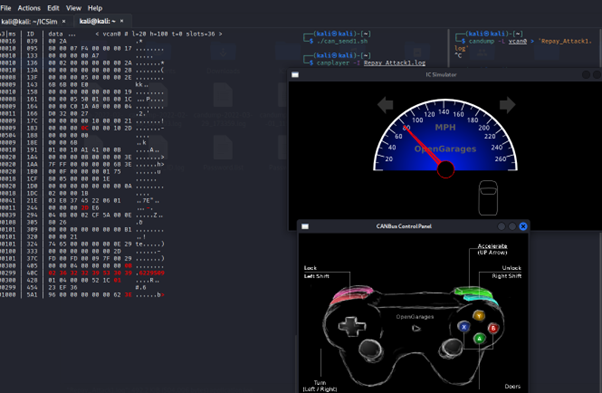Click the cansniffer header line with vcan0
This screenshot has height=393, width=602.
click(111, 34)
